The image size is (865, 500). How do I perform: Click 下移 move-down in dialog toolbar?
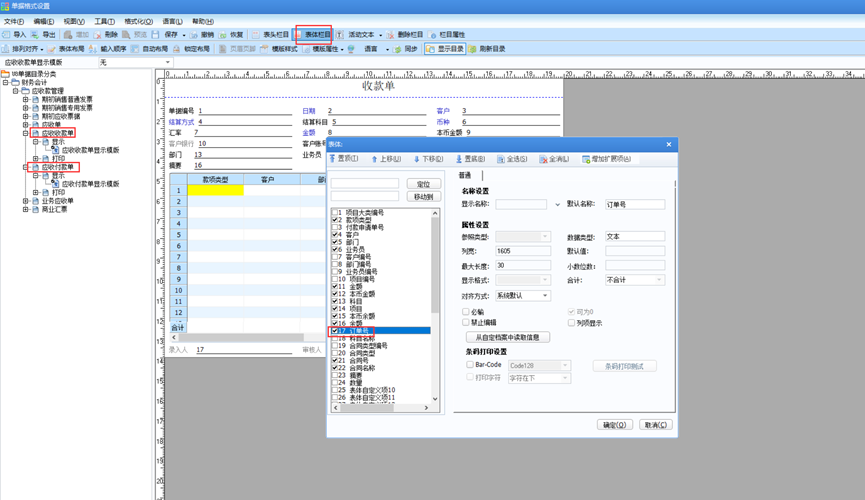(x=428, y=159)
